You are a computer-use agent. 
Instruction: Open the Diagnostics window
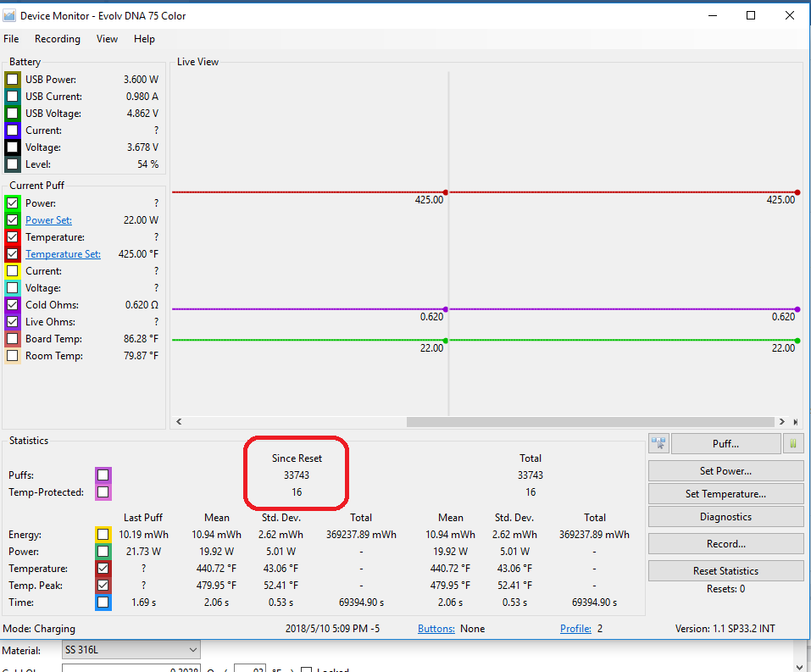point(725,517)
